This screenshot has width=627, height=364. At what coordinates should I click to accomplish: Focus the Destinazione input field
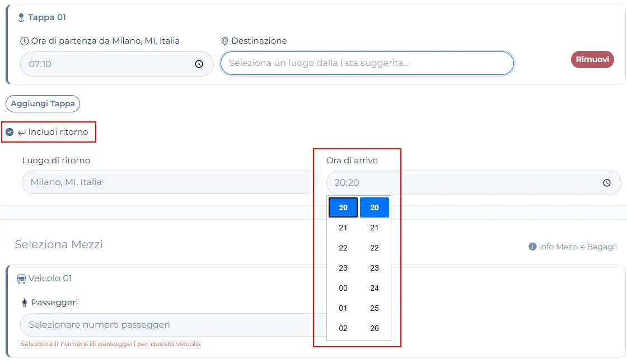367,63
